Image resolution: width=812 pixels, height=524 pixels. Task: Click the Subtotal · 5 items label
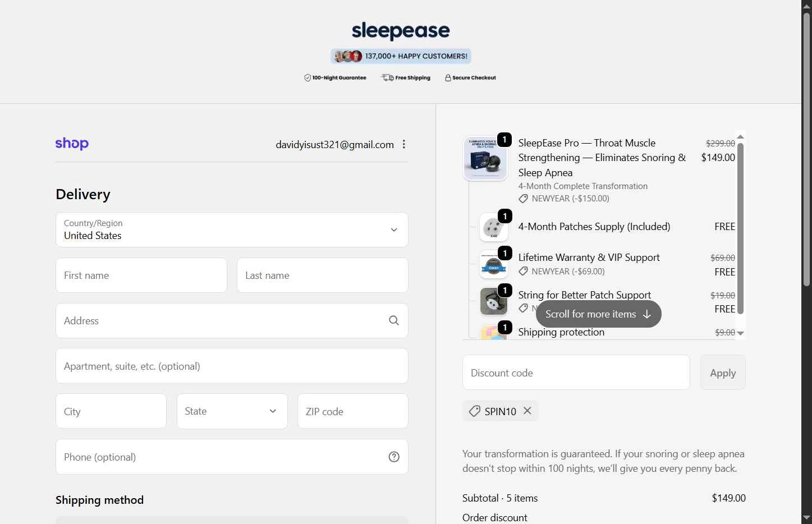coord(500,498)
